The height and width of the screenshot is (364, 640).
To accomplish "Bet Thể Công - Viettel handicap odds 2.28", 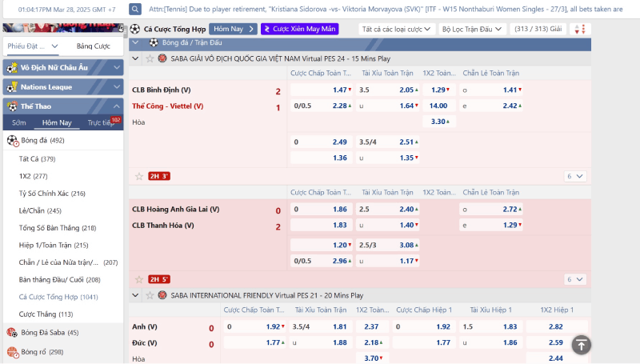I will [x=322, y=106].
